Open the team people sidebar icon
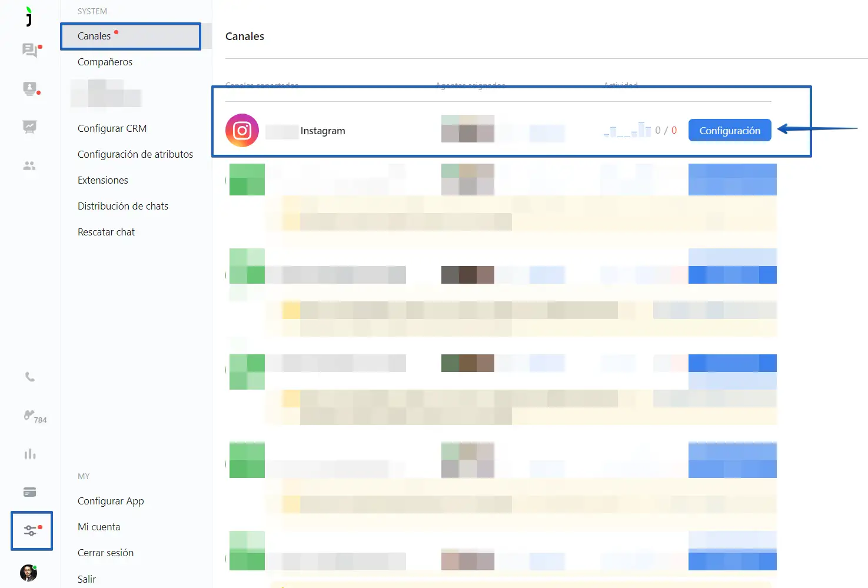Screen dimensions: 868x588 [29, 166]
